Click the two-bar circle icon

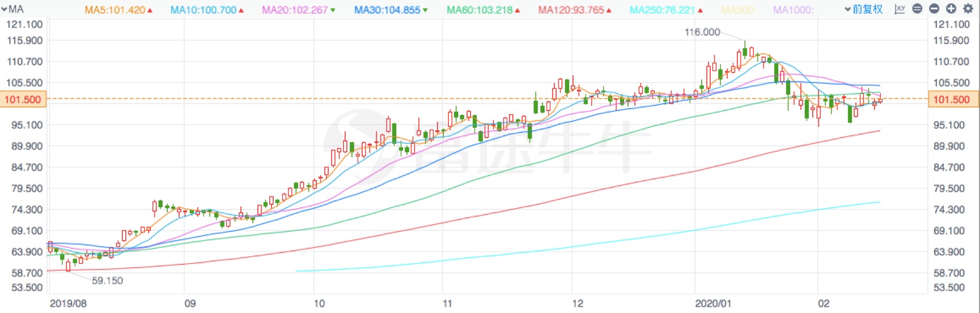coord(917,9)
